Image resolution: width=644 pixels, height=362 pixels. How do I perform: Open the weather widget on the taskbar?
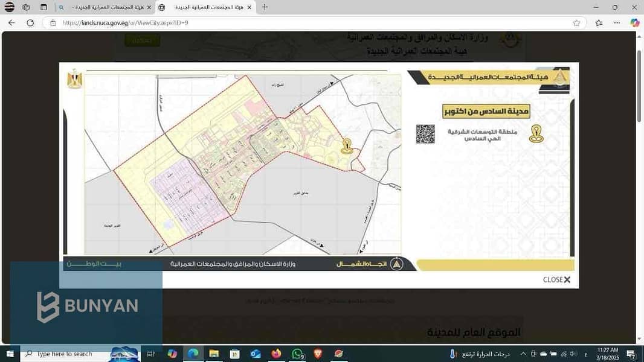tap(480, 354)
